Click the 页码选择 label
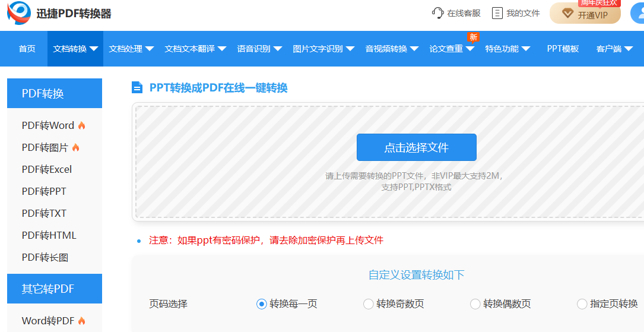Image resolution: width=644 pixels, height=332 pixels. 169,304
